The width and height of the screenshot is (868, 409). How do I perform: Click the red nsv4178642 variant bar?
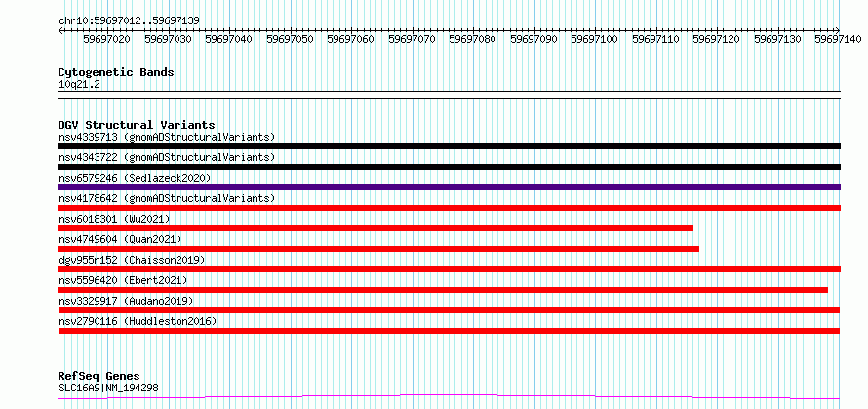pyautogui.click(x=449, y=208)
